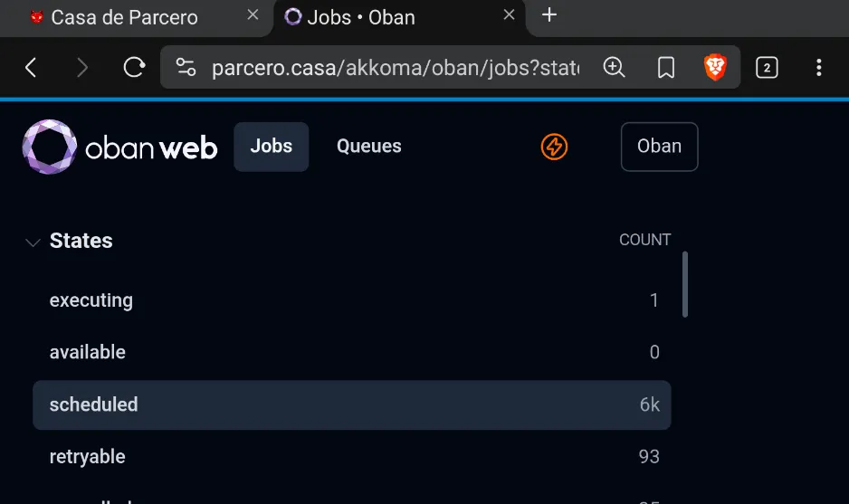This screenshot has width=849, height=504.
Task: Filter jobs by executing state
Action: click(352, 300)
